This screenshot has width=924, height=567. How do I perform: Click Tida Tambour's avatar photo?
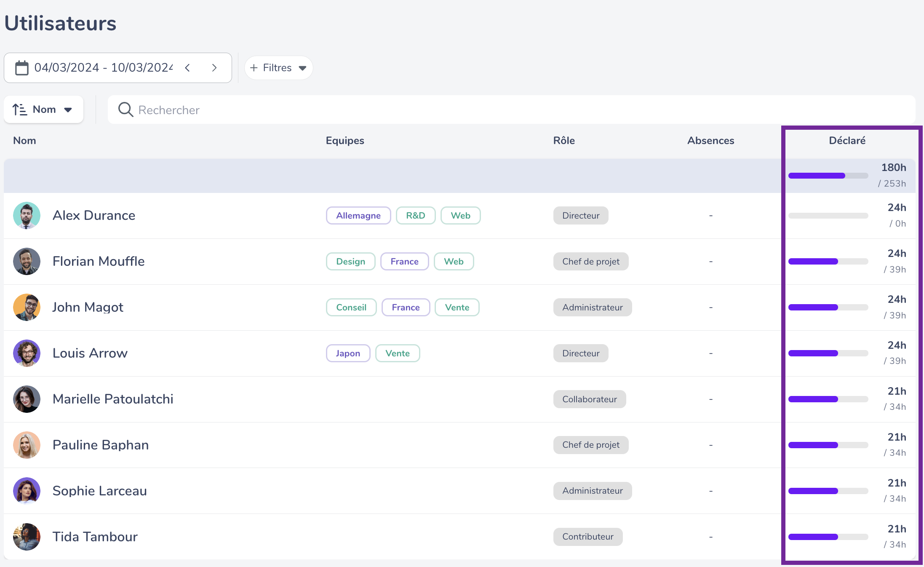click(x=27, y=537)
